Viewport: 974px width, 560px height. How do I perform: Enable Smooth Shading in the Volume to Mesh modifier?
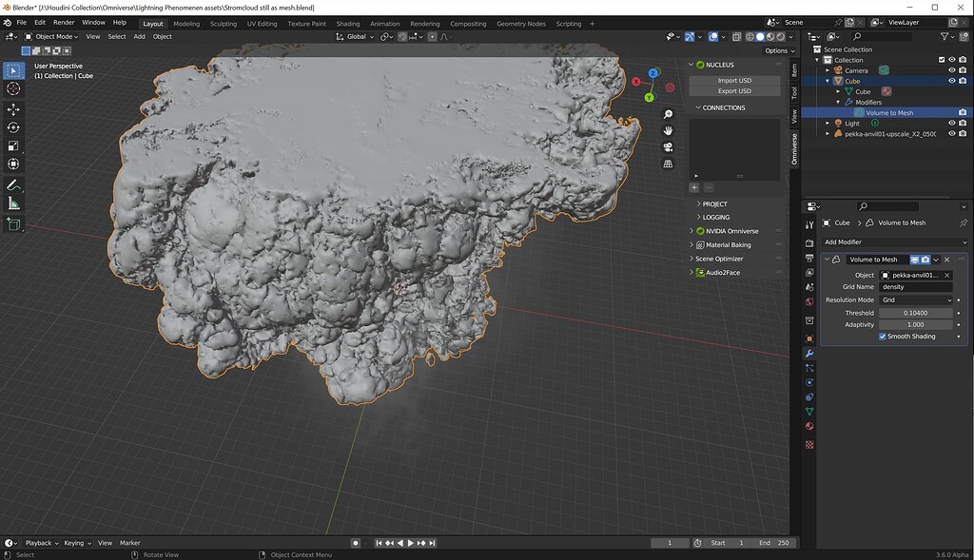pyautogui.click(x=883, y=337)
